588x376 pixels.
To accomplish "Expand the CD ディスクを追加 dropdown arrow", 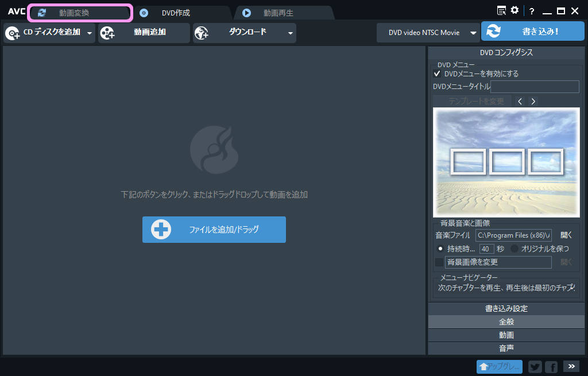I will click(90, 33).
